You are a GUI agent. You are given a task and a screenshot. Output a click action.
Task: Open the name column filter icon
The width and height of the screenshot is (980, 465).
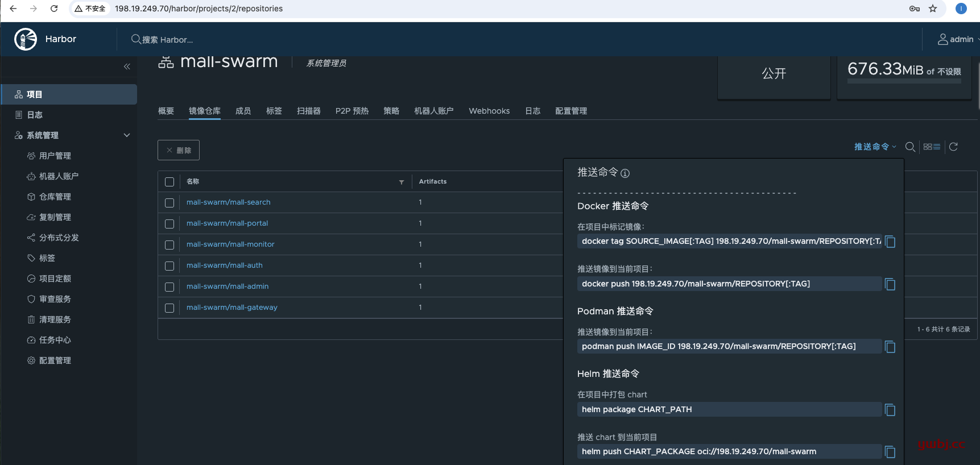coord(402,182)
